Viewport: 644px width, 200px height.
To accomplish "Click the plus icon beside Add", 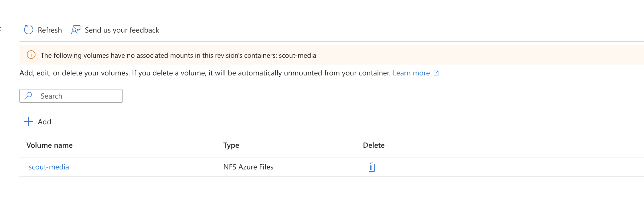I will pos(28,121).
